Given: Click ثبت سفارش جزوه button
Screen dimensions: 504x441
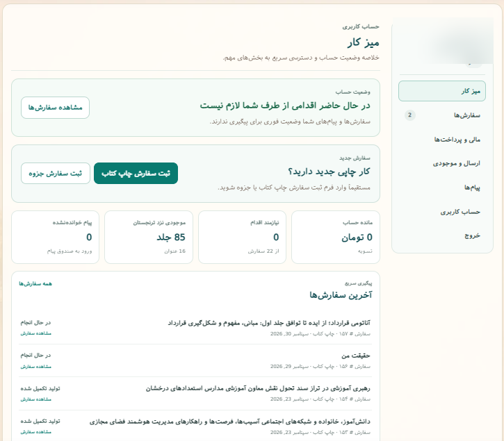Looking at the screenshot, I should (x=56, y=174).
